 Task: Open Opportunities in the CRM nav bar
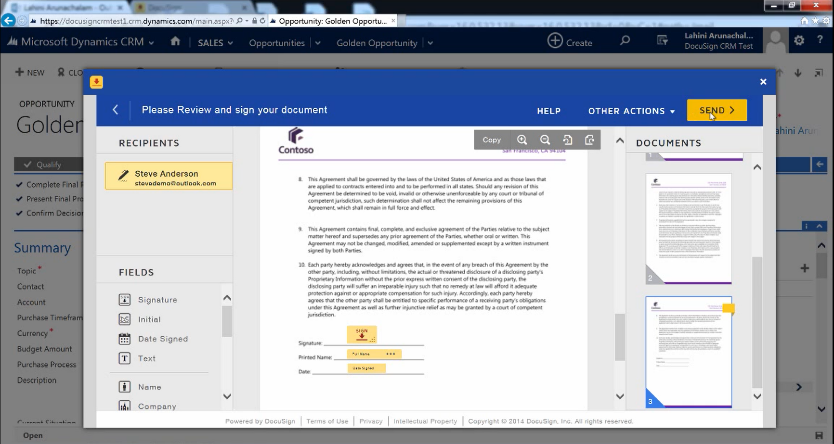pos(277,43)
